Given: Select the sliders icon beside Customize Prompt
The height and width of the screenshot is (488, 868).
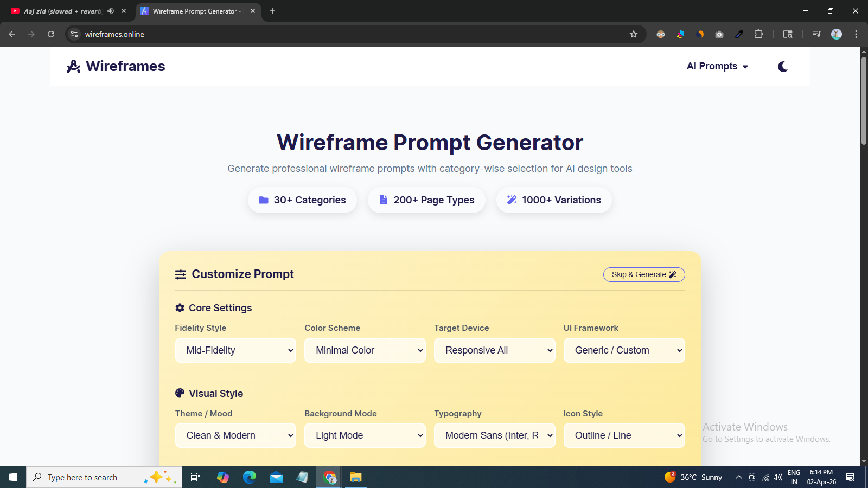Looking at the screenshot, I should click(181, 274).
